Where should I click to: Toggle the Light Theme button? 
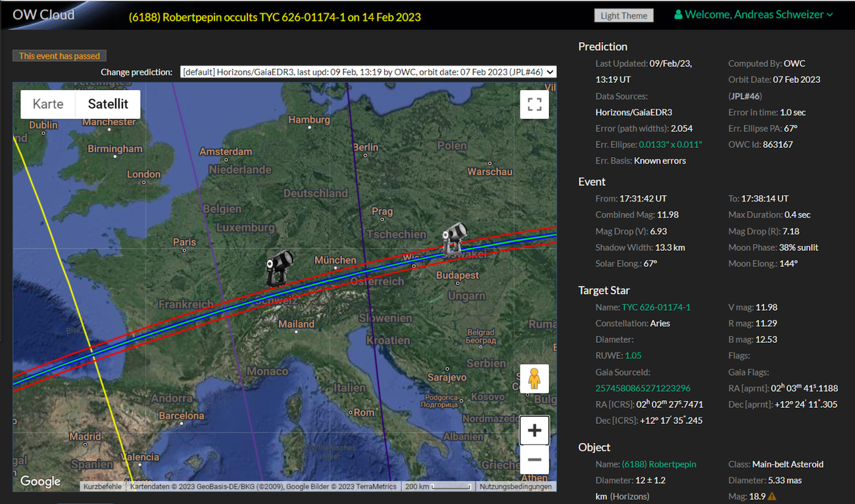click(623, 16)
